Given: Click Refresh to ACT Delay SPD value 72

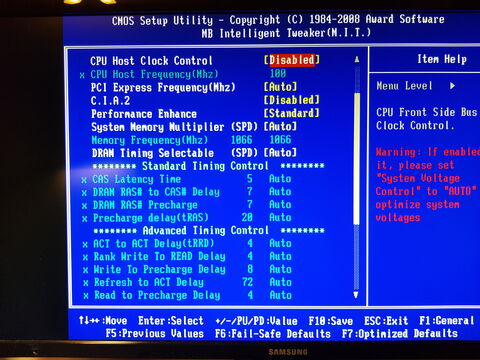Looking at the screenshot, I should 247,282.
